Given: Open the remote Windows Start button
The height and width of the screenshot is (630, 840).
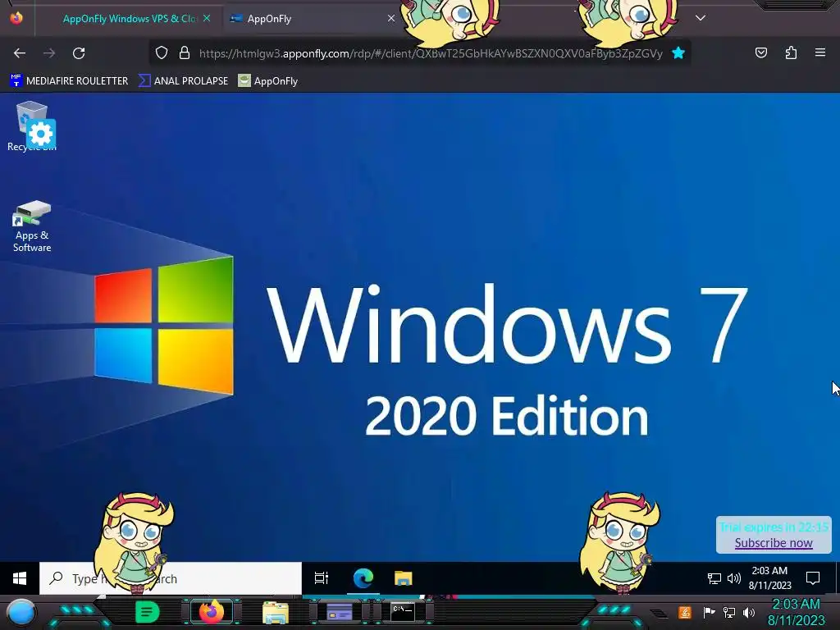Looking at the screenshot, I should (x=20, y=578).
